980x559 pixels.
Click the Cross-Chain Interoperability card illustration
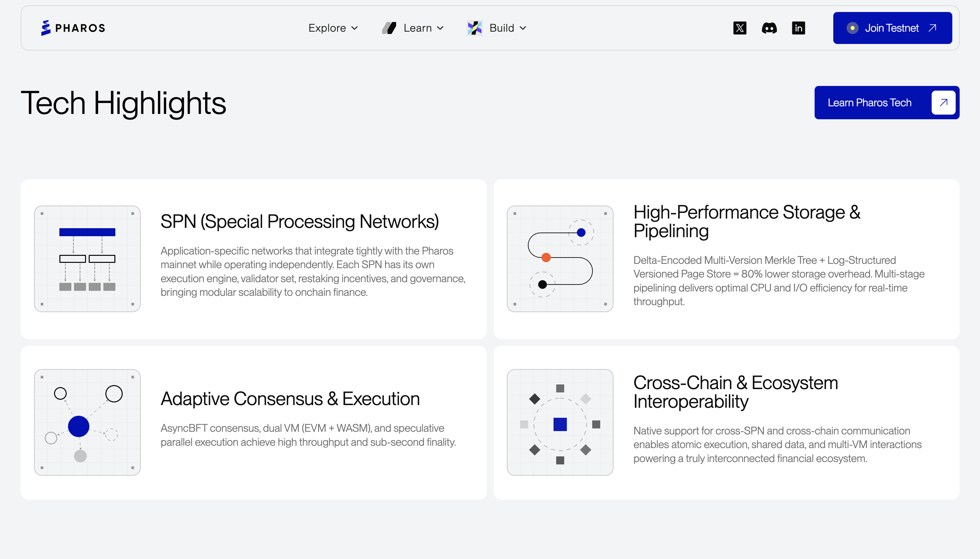pyautogui.click(x=560, y=422)
